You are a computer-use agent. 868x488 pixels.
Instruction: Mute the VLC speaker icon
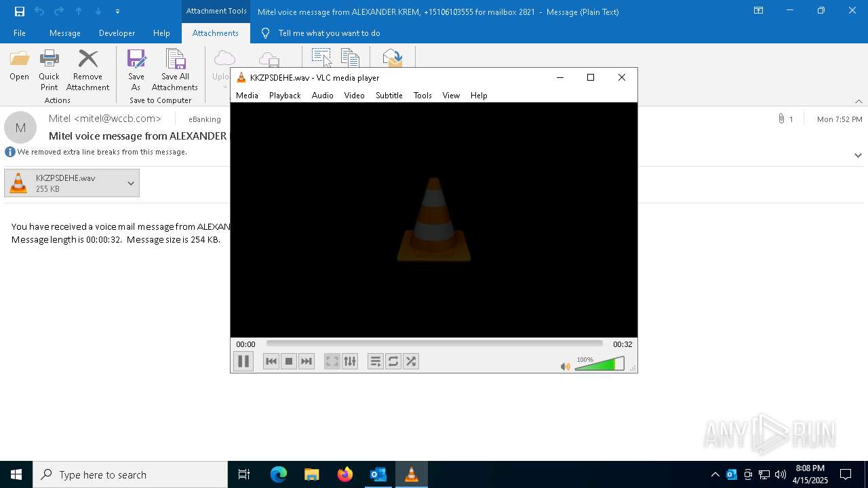pos(565,366)
